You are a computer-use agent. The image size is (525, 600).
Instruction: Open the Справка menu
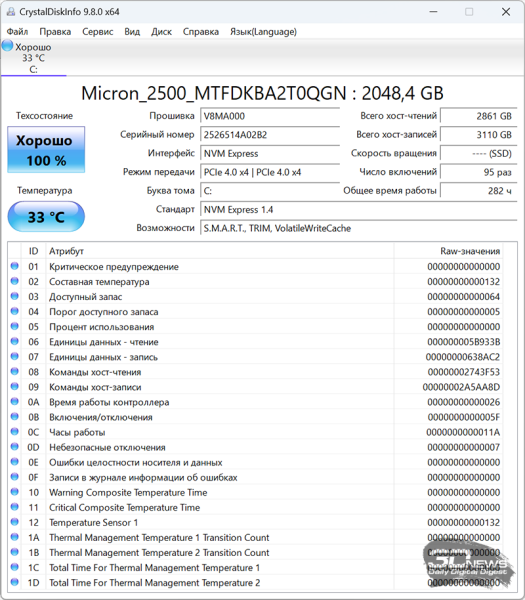201,32
